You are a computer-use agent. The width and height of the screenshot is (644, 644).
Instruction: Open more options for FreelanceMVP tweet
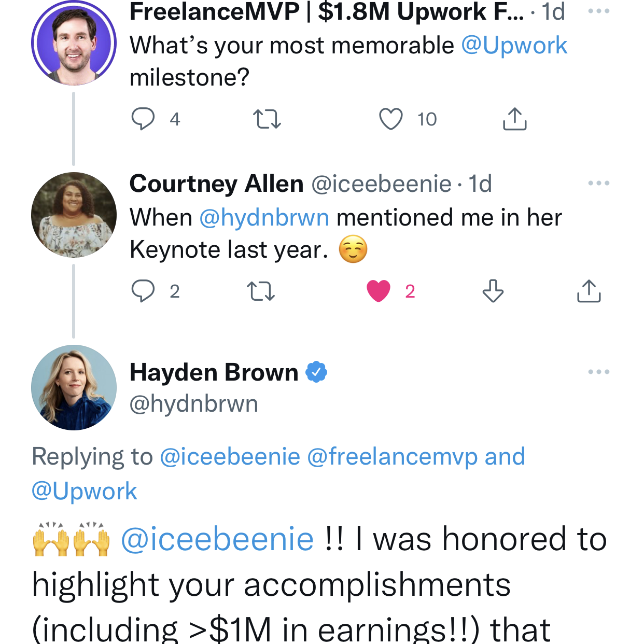599,11
